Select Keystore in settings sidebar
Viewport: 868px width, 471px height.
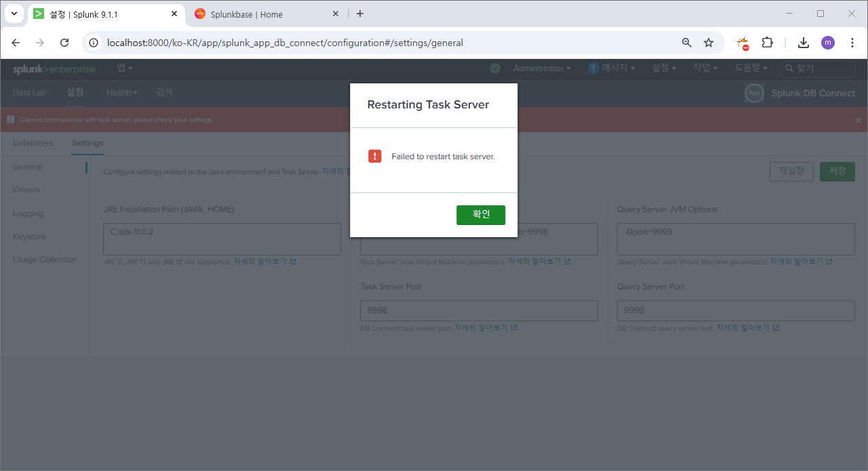[x=29, y=237]
